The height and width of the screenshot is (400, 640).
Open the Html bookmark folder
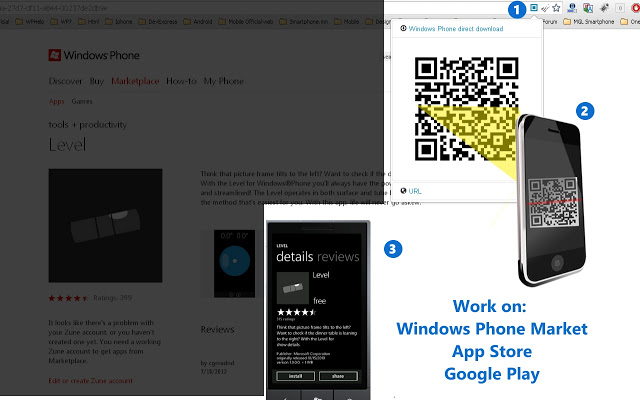tap(88, 22)
